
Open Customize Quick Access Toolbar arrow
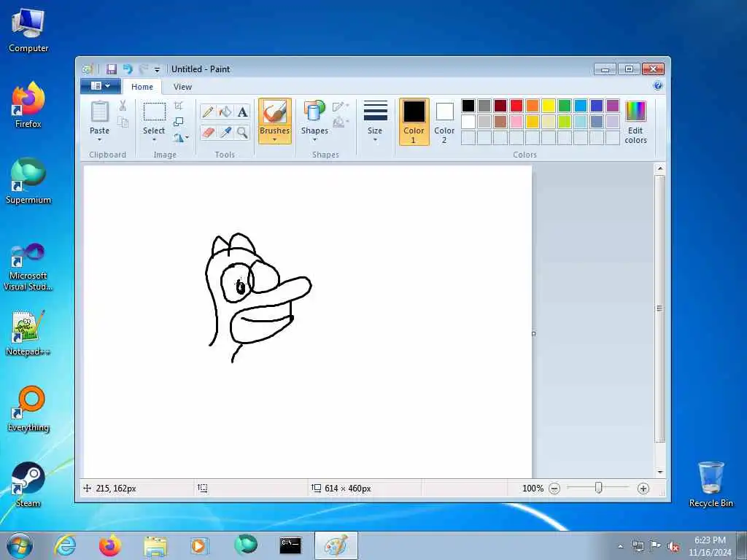(158, 70)
